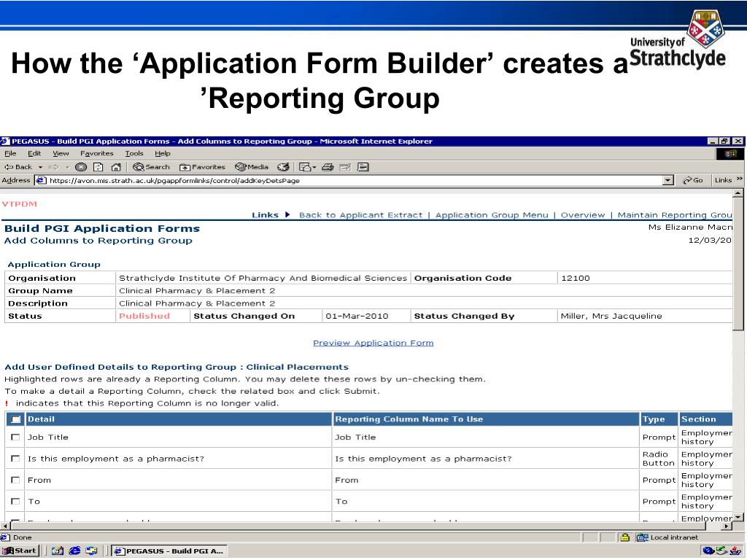The width and height of the screenshot is (747, 560).
Task: Click the 'Reporting Column Name To Use' header
Action: click(409, 419)
